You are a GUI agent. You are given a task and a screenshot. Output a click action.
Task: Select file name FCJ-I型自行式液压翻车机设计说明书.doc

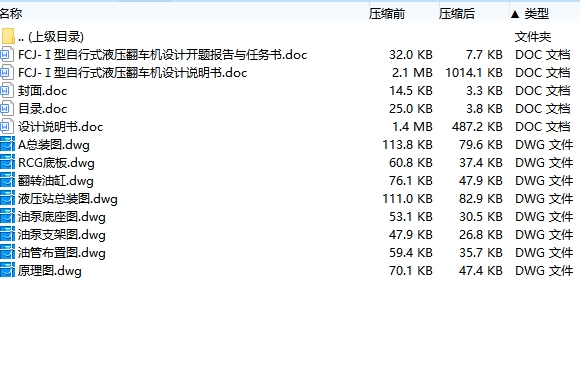[132, 73]
